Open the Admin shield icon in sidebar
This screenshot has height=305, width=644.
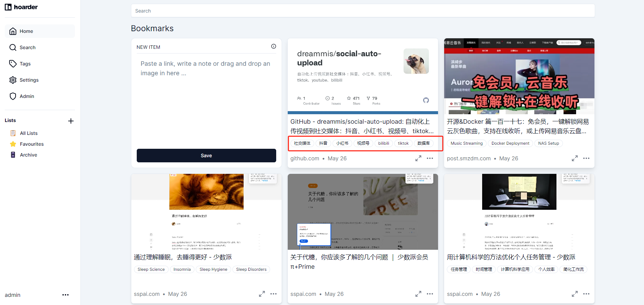point(13,96)
